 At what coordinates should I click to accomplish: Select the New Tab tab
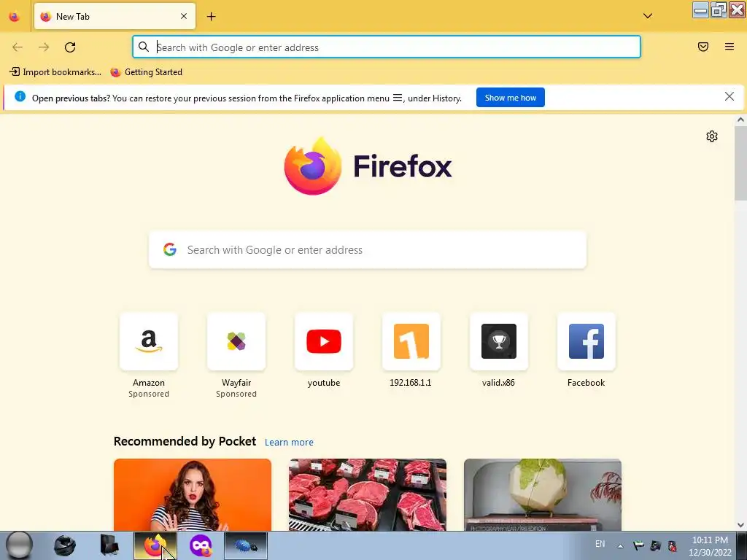click(x=115, y=17)
